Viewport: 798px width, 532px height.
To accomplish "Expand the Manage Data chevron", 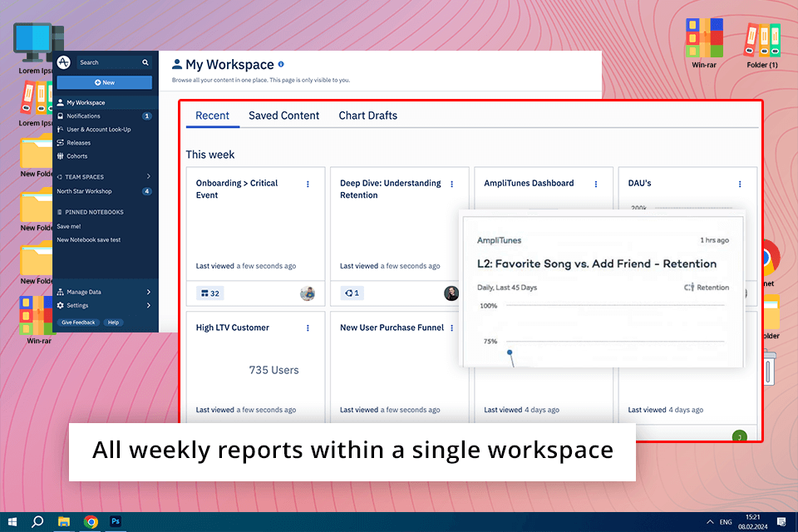I will pos(149,293).
